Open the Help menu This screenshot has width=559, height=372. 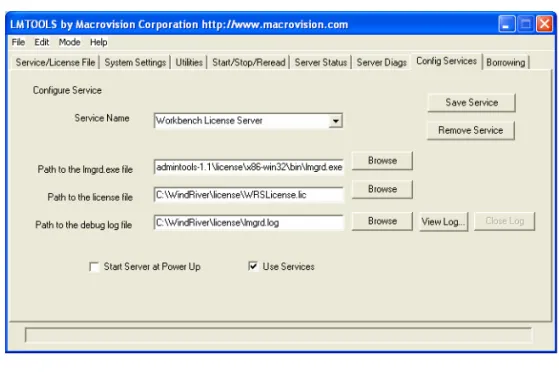click(98, 42)
